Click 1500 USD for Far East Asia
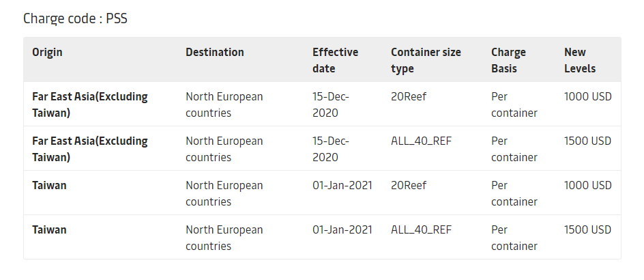Screen dimensions: 644x280 pos(587,141)
